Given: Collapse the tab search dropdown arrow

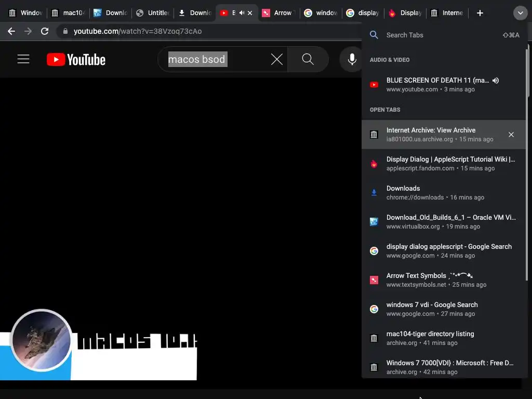Looking at the screenshot, I should pyautogui.click(x=520, y=13).
